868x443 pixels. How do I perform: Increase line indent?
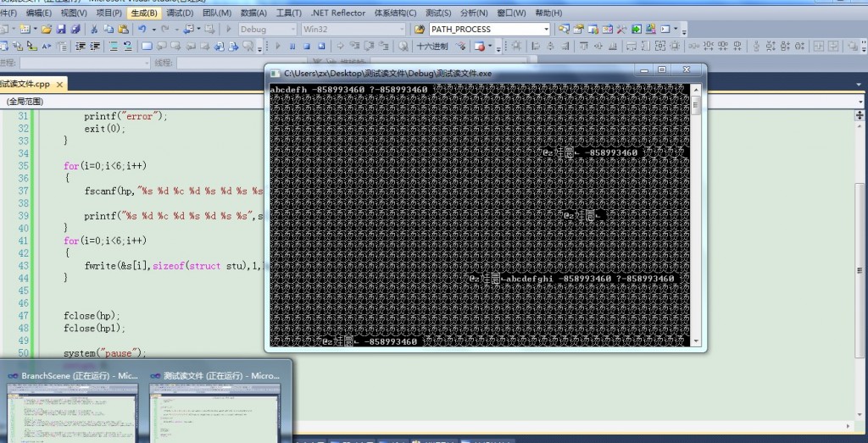(x=95, y=47)
